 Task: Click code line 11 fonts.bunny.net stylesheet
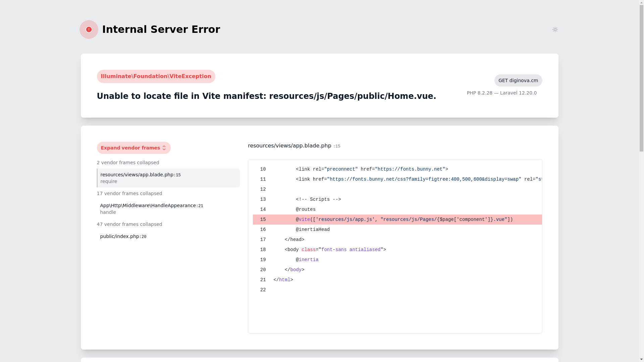point(419,179)
